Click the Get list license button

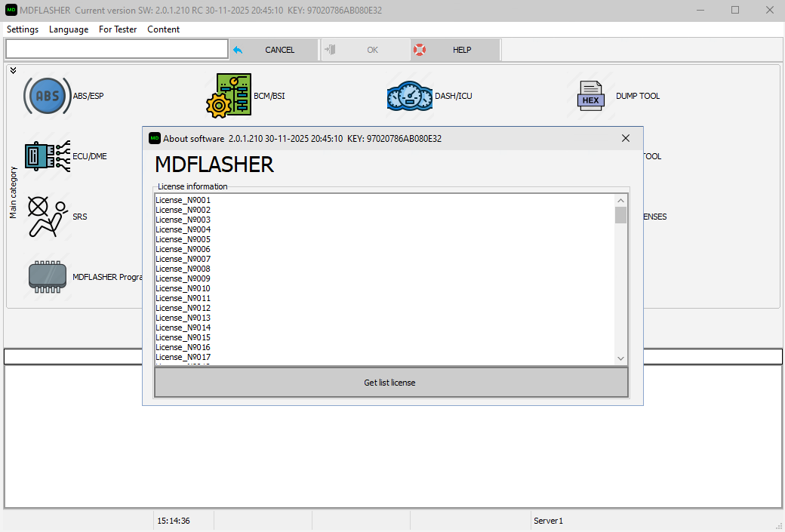390,383
